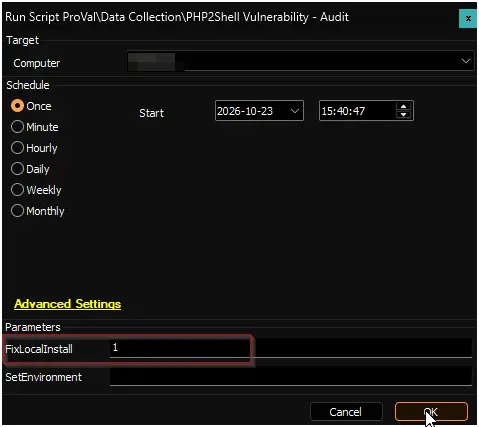Open the Advanced Settings link
The height and width of the screenshot is (427, 479).
67,304
